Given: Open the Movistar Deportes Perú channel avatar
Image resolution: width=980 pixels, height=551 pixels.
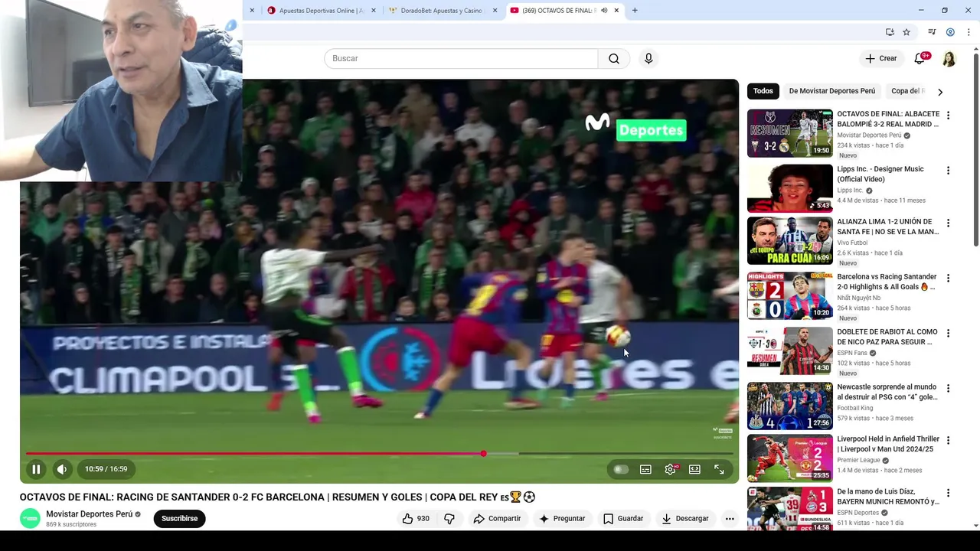Looking at the screenshot, I should coord(30,519).
